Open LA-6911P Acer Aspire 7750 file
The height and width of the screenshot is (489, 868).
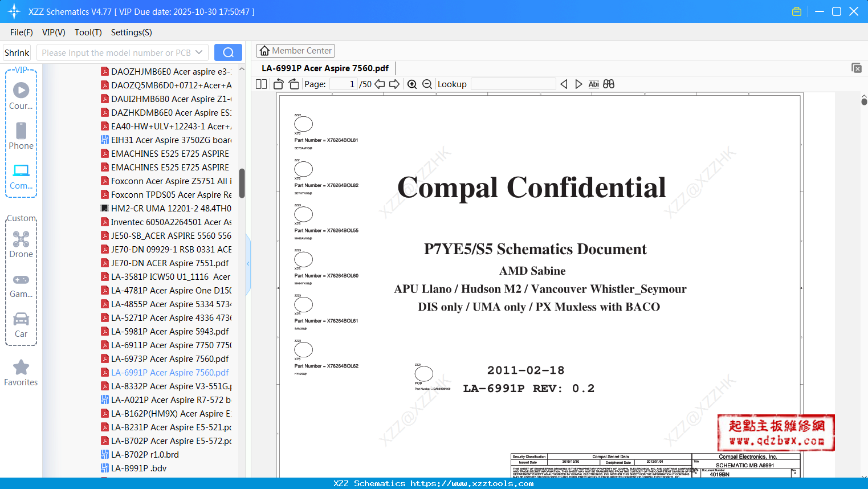click(x=166, y=345)
